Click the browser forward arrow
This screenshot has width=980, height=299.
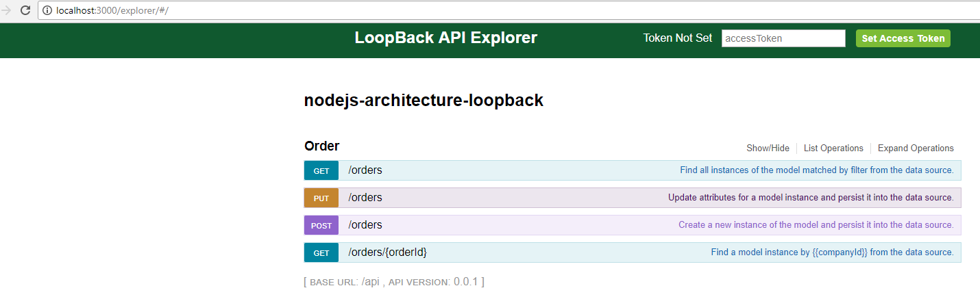5,10
